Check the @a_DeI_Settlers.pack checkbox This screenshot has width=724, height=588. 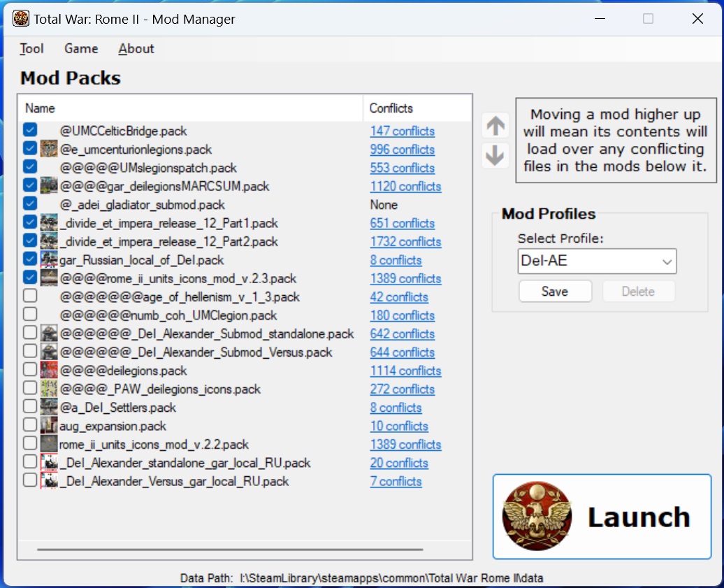pyautogui.click(x=30, y=406)
